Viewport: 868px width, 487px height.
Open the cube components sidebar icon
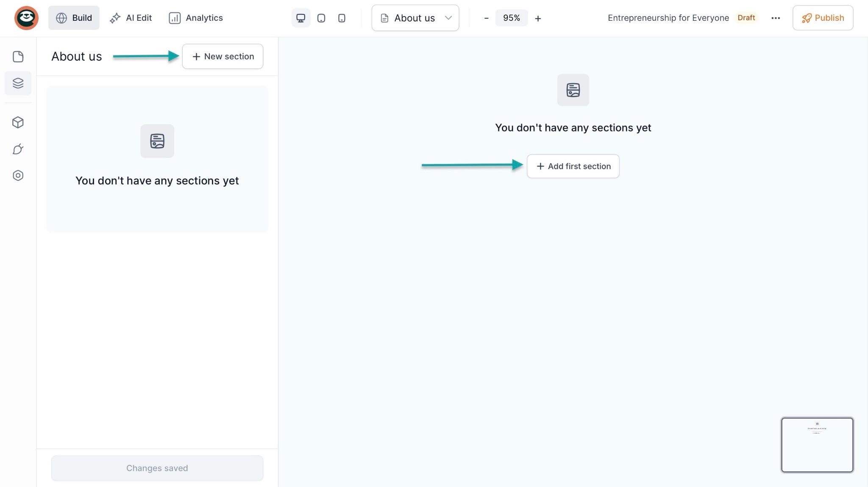[x=18, y=122]
